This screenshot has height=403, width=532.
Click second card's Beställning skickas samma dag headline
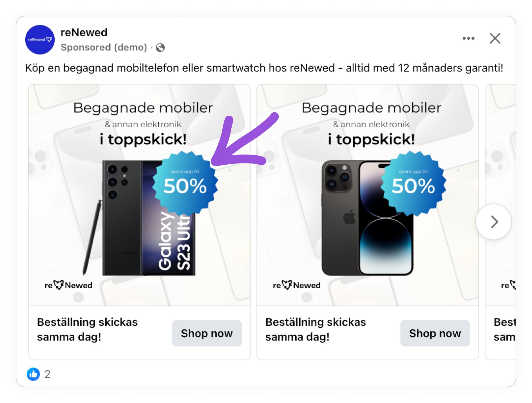point(316,329)
